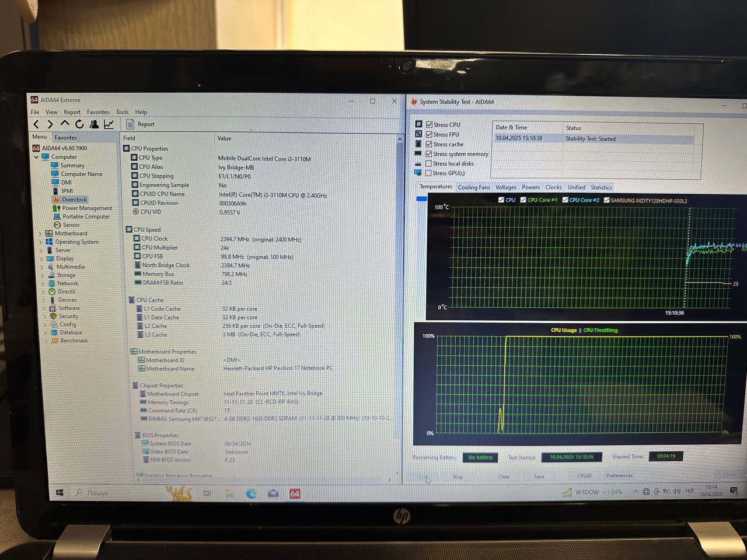Enable the Stress GPU(s) checkbox
This screenshot has width=747, height=560.
(428, 173)
